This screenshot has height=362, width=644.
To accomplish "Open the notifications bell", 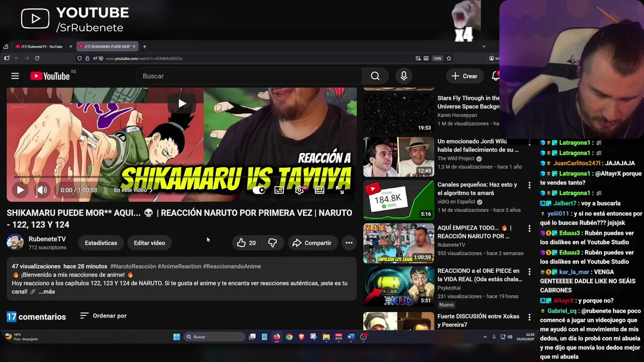I will (496, 76).
